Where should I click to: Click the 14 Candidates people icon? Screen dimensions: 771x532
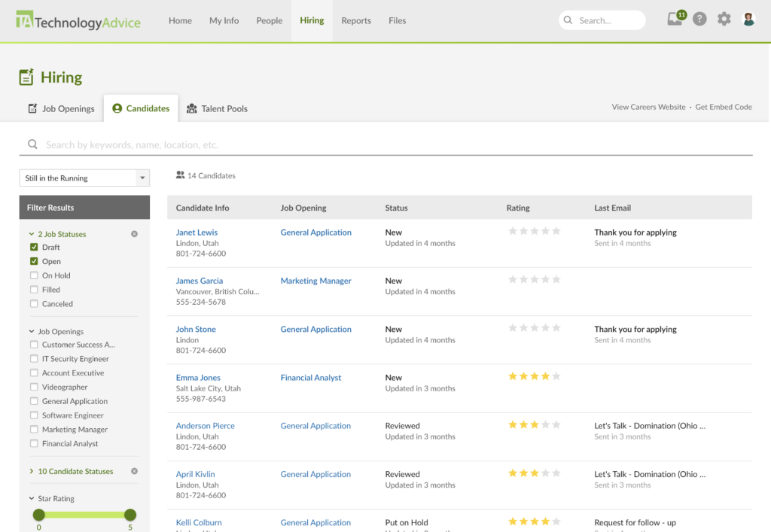pos(181,175)
